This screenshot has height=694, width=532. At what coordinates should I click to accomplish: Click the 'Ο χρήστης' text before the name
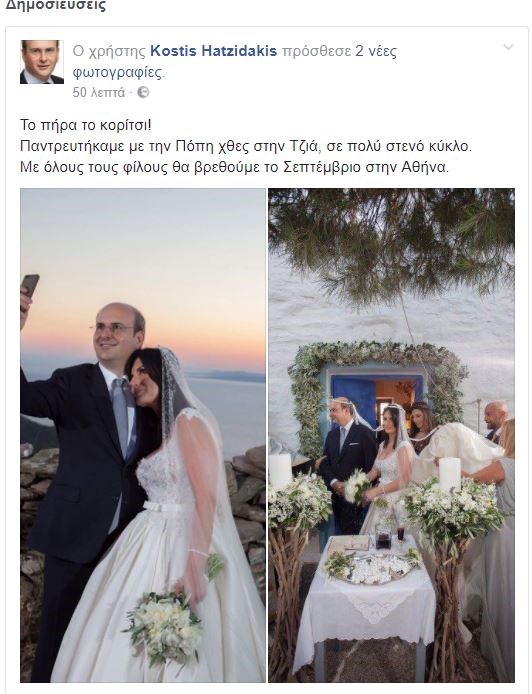point(109,51)
